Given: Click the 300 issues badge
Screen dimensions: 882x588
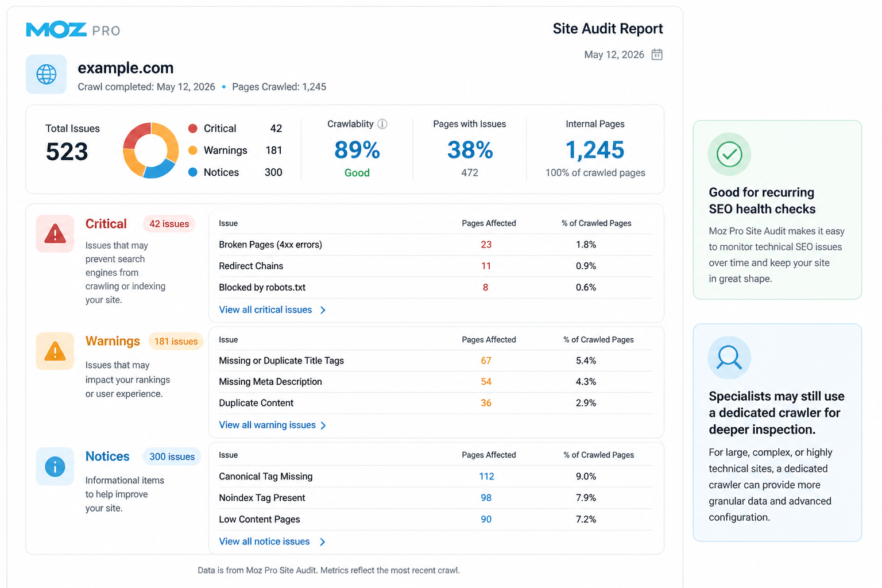Looking at the screenshot, I should point(172,457).
